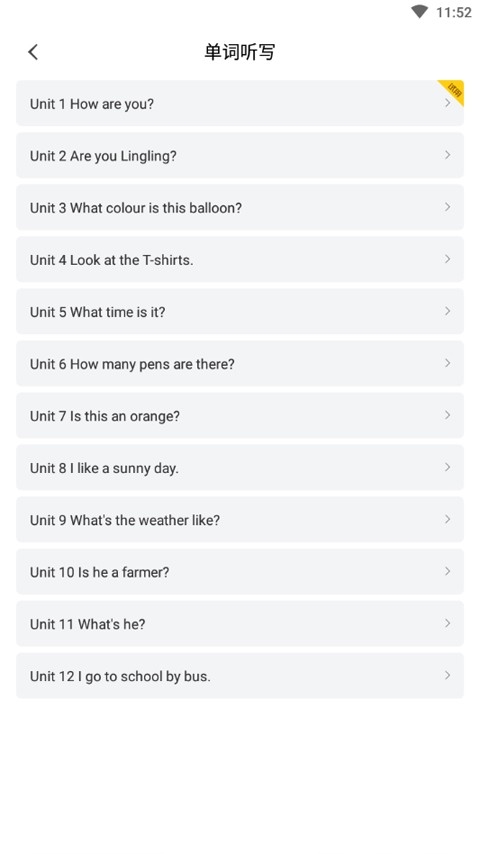Tap the Wi-Fi status icon
The image size is (480, 854).
point(419,12)
